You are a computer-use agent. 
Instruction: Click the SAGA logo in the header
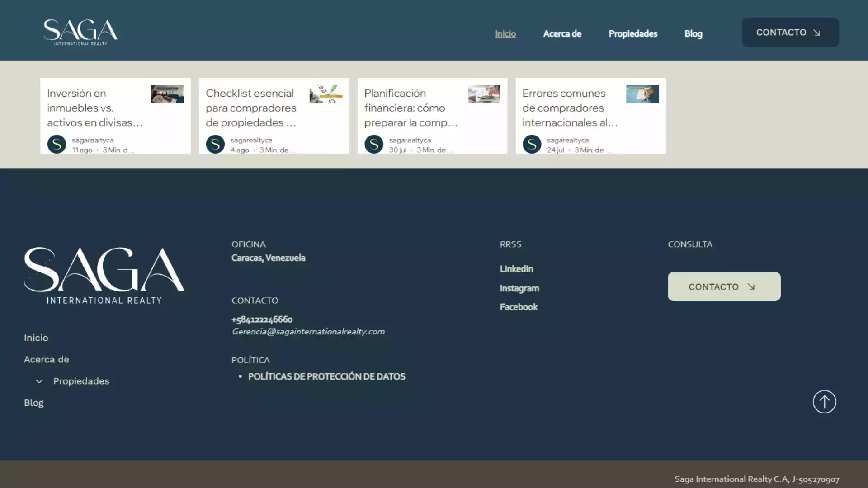point(80,32)
